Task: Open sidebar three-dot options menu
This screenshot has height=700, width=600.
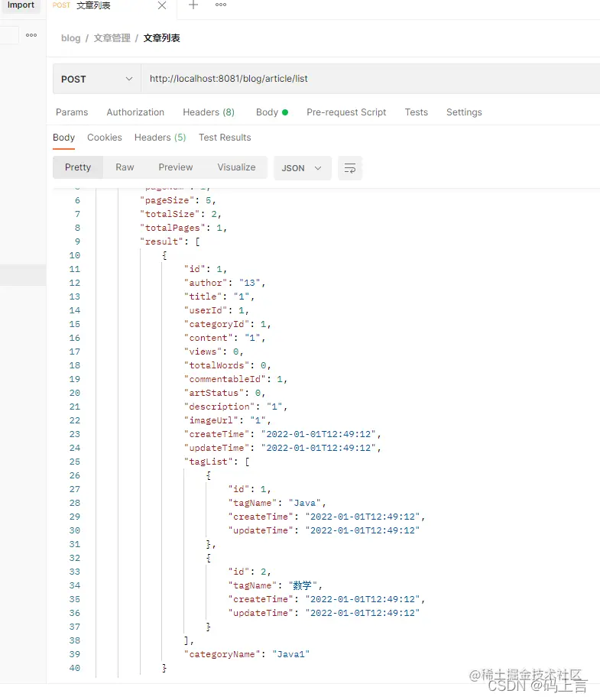Action: pyautogui.click(x=31, y=35)
